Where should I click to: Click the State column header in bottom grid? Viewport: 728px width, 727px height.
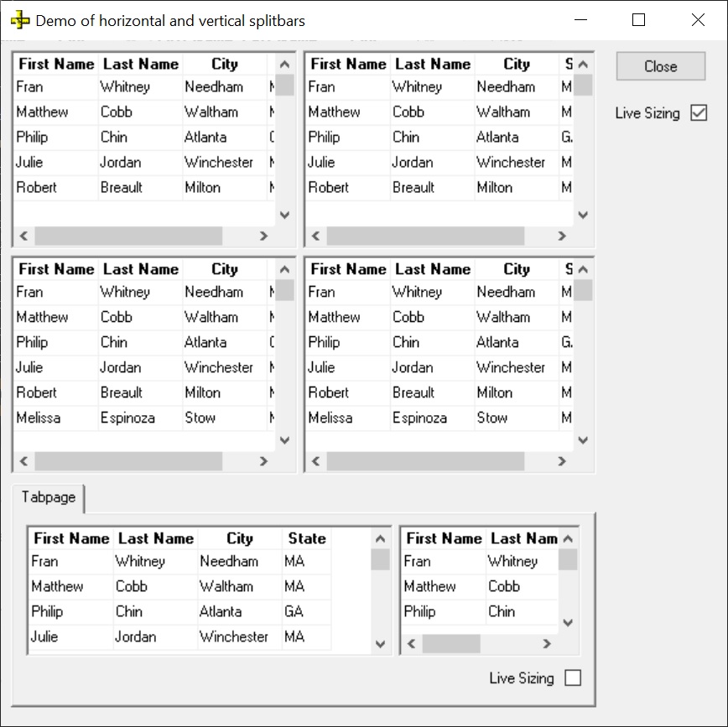click(x=306, y=538)
